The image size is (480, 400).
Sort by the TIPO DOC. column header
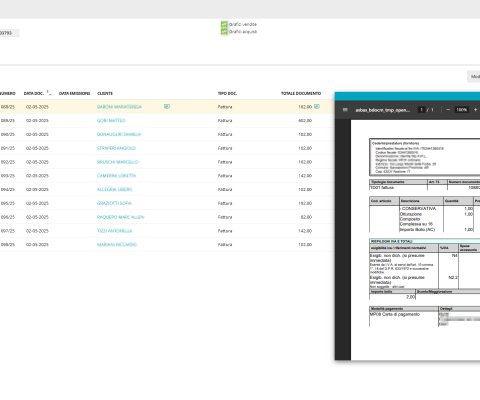(x=227, y=93)
